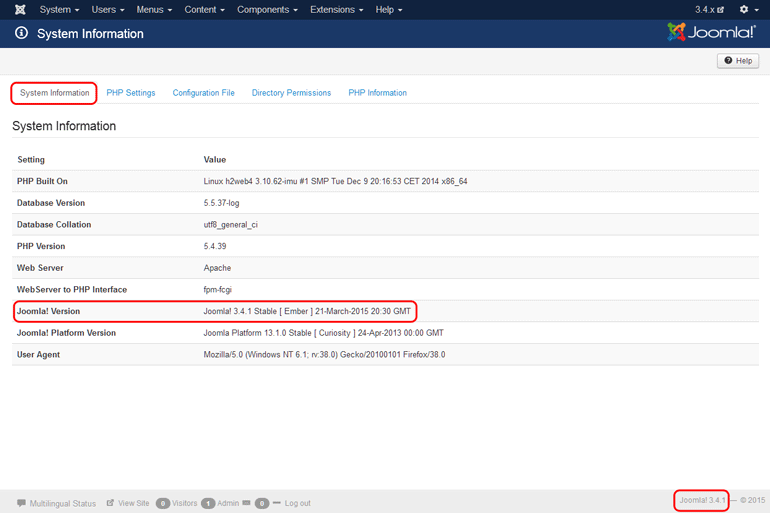Click the User Agent Mozilla/5.0 value
The image size is (770, 513).
tap(324, 354)
